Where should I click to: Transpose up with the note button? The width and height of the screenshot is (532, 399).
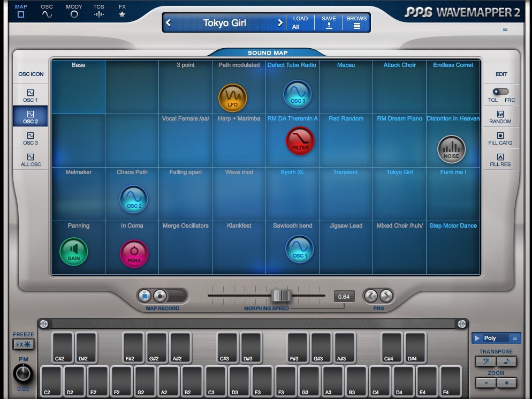point(506,362)
